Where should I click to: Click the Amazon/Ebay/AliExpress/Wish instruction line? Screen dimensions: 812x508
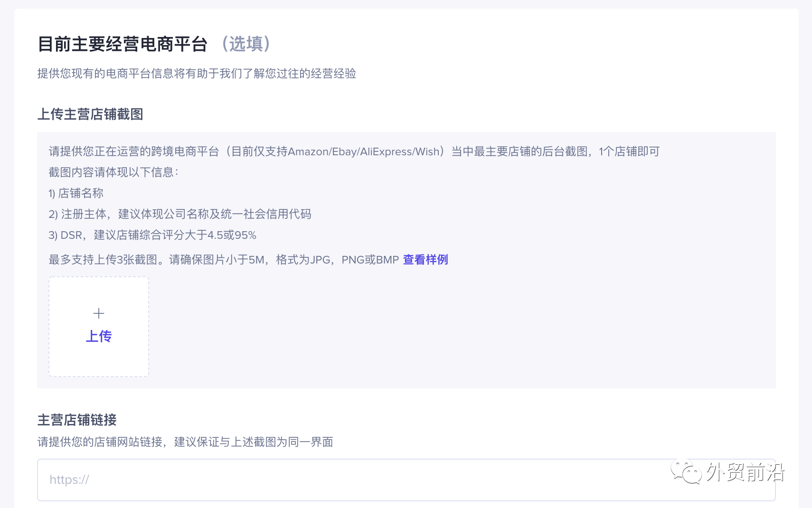tap(354, 151)
